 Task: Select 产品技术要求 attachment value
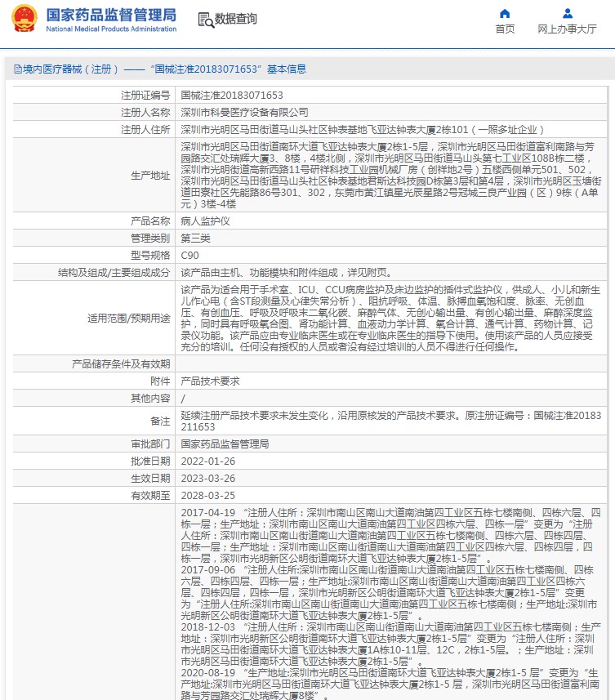coord(210,381)
